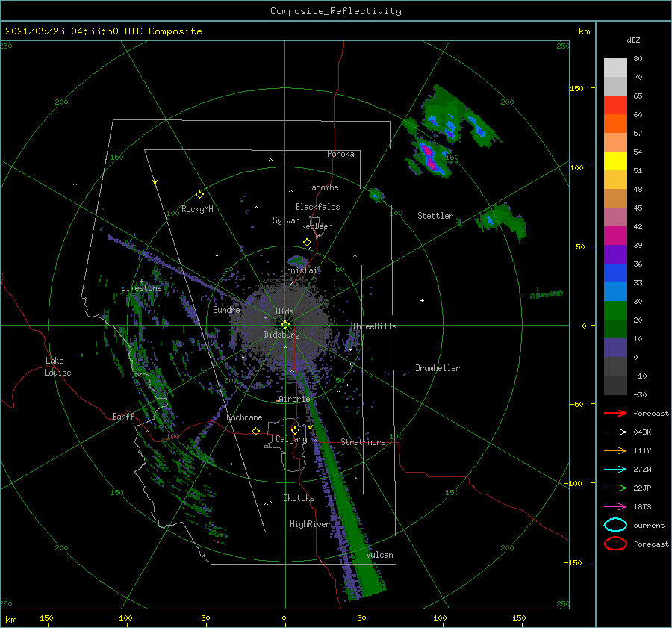Click the Drumheller town label
The height and width of the screenshot is (628, 672).
[x=438, y=368]
